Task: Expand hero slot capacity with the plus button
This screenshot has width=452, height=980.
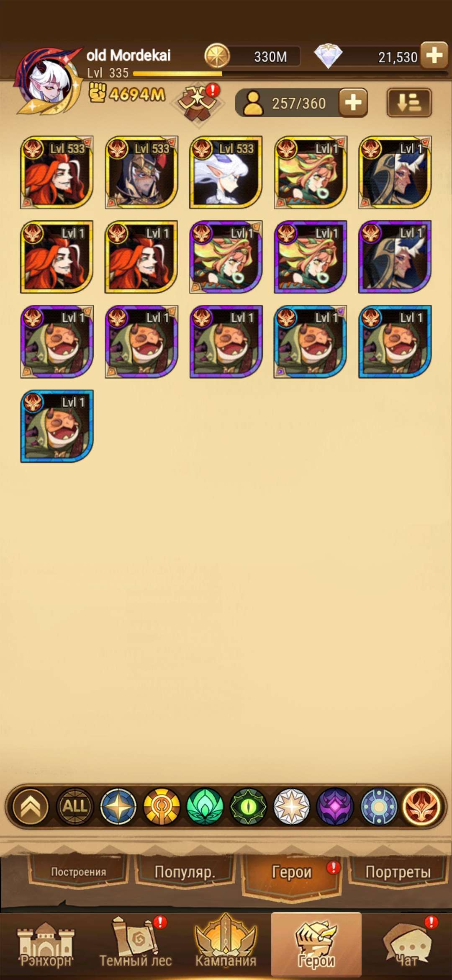Action: click(353, 103)
